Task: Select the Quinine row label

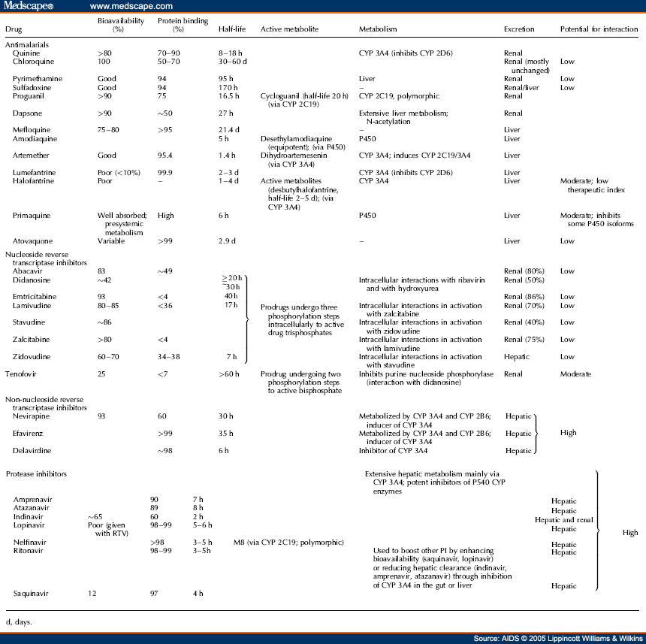Action: (26, 53)
